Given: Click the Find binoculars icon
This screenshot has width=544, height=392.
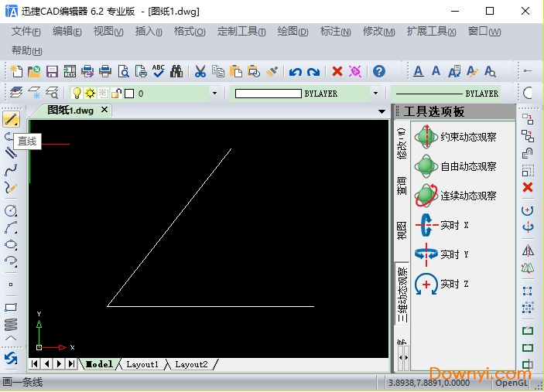Looking at the screenshot, I should [x=176, y=71].
